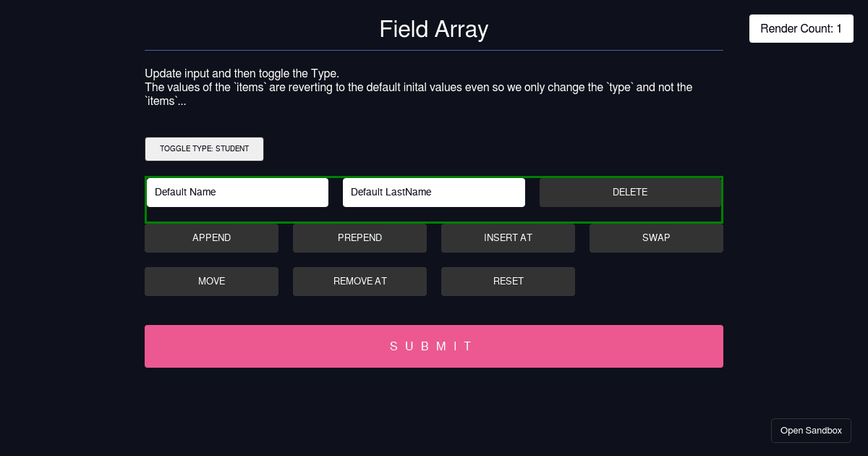This screenshot has height=456, width=868.
Task: Click the INSERT AT button
Action: (508, 237)
